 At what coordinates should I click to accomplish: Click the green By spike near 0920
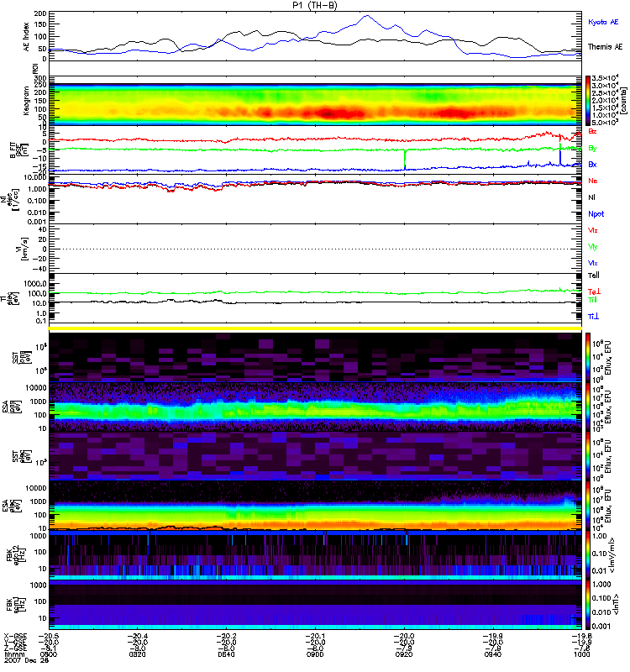click(x=405, y=159)
